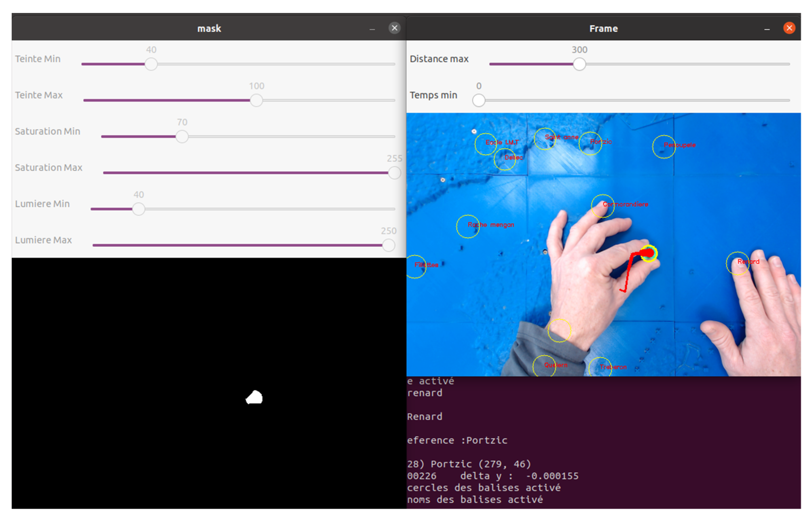The image size is (812, 519).
Task: Close the Frame window
Action: click(x=789, y=28)
